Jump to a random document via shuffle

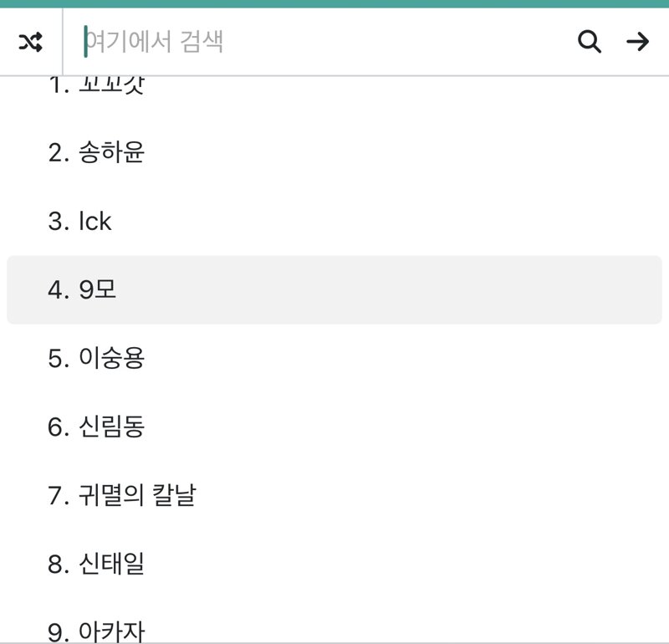tap(31, 42)
